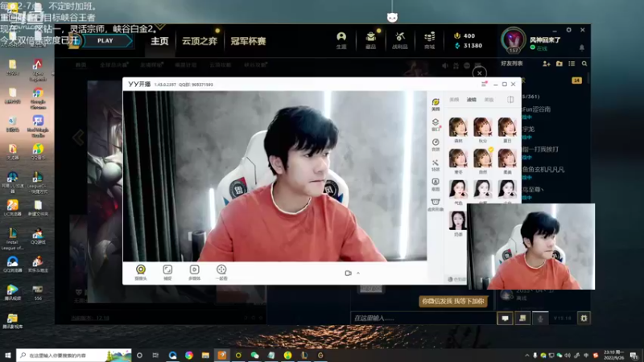This screenshot has width=644, height=362.
Task: Open the bug report icon in League bottom bar
Action: coord(584,318)
